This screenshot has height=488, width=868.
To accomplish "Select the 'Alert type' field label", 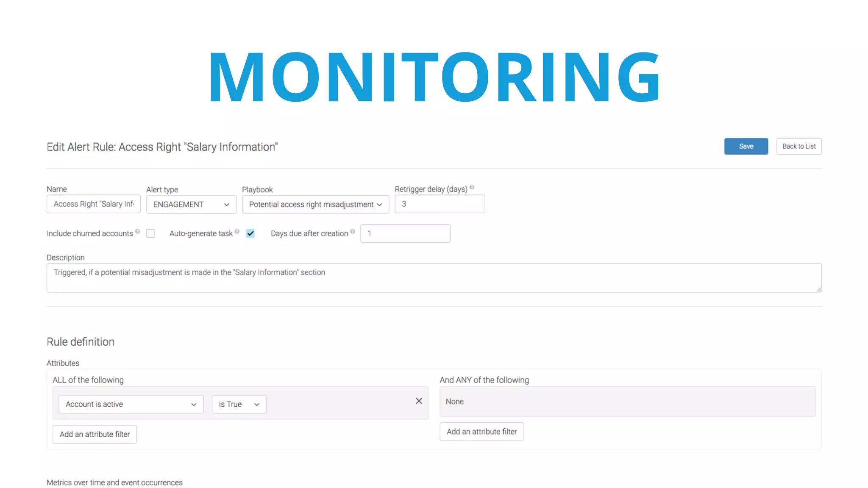I will (x=162, y=190).
